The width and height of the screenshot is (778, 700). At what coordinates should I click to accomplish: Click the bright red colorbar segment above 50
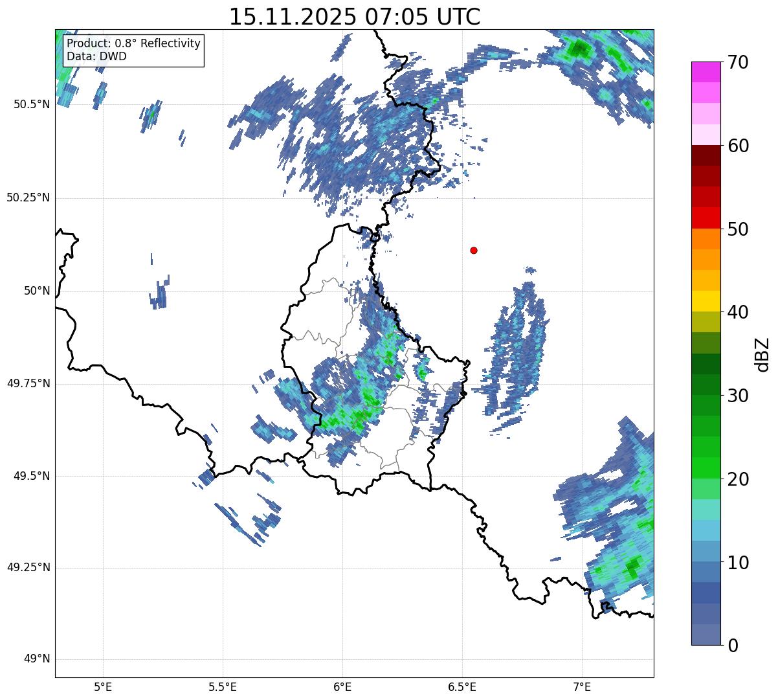(x=706, y=218)
